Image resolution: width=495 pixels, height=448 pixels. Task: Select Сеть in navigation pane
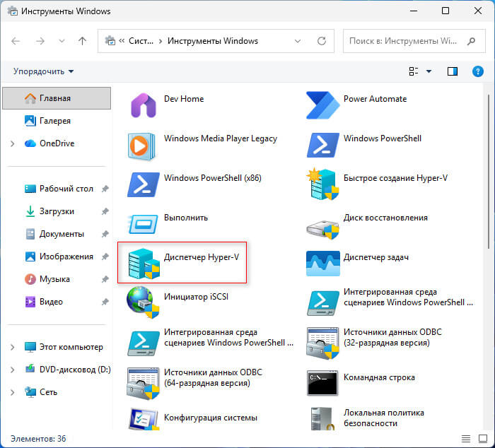tap(57, 392)
